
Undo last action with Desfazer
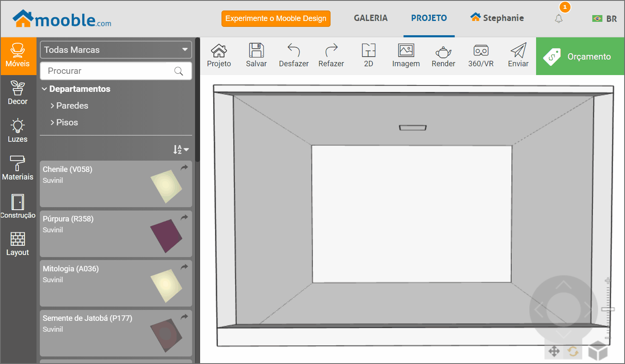pyautogui.click(x=294, y=56)
